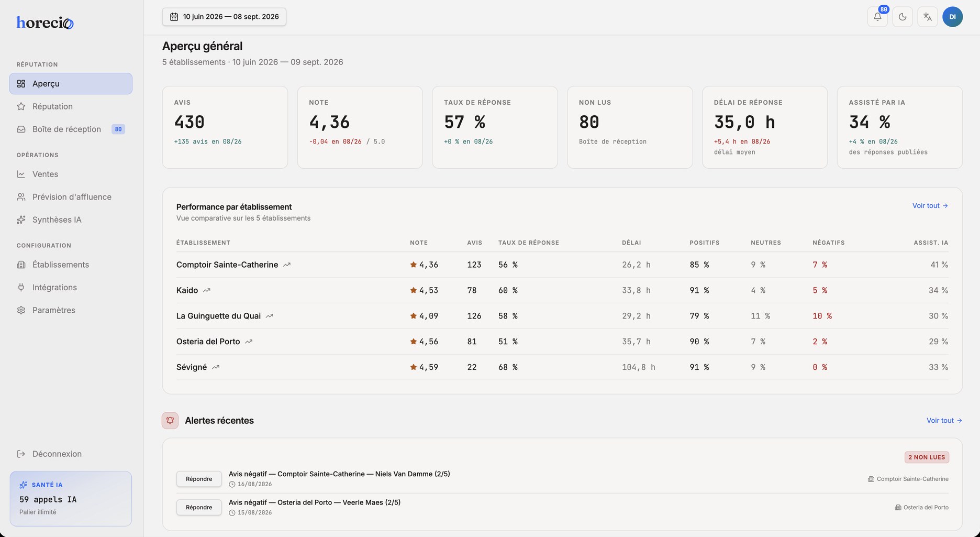This screenshot has height=537, width=980.
Task: Click the Alertes récentes bell icon
Action: tap(170, 421)
